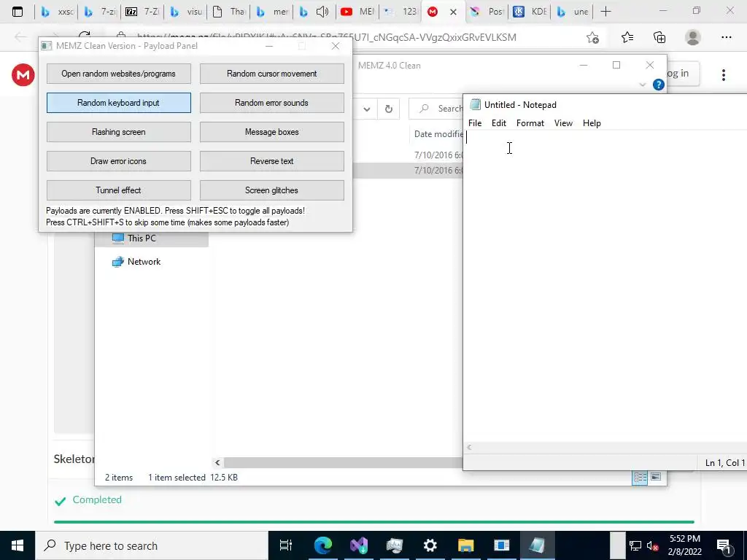747x560 pixels.
Task: Toggle Draw error icons payload
Action: 119,161
